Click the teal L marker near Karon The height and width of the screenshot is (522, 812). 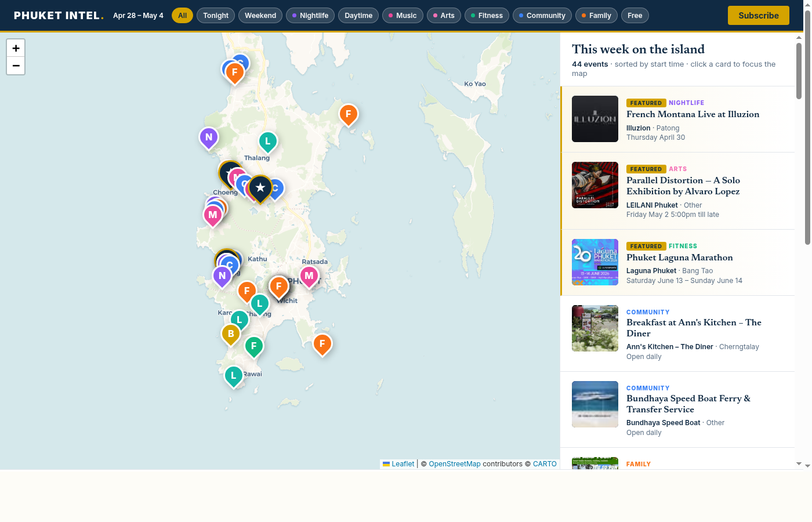(239, 320)
